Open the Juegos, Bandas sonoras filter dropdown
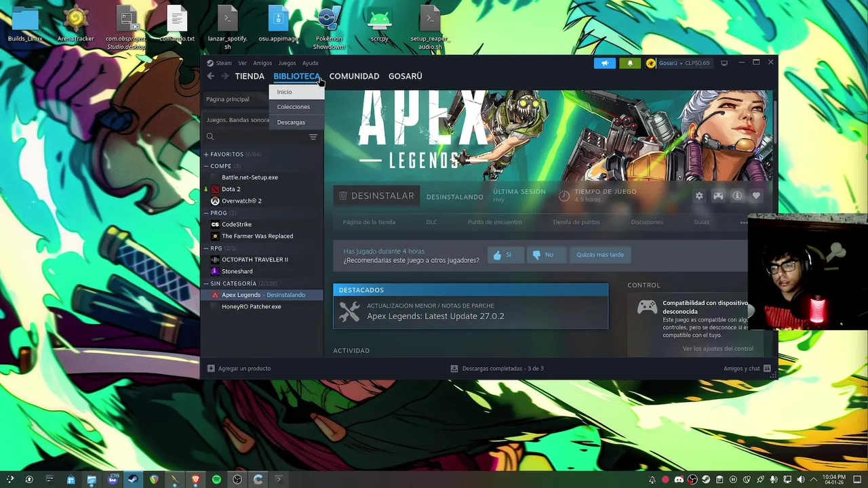Screen dimensions: 868x488 pyautogui.click(x=237, y=120)
